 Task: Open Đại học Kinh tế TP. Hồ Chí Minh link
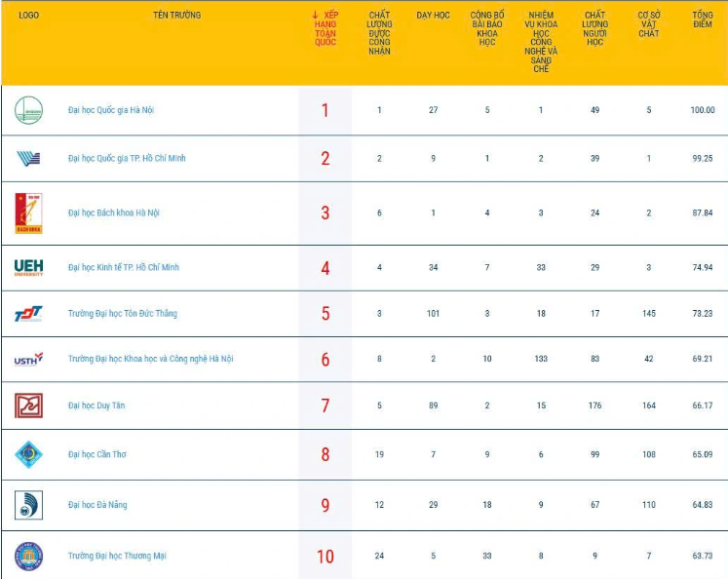[x=124, y=267]
